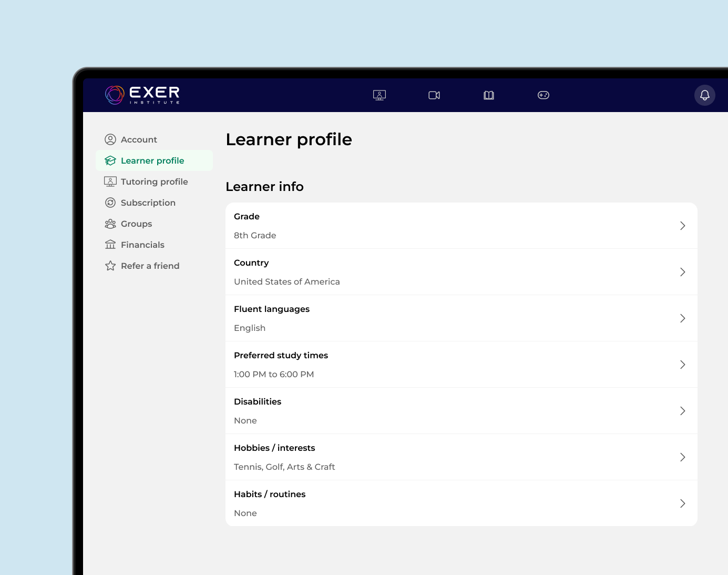Screen dimensions: 728x575
Task: Expand the Grade row chevron
Action: coord(683,225)
